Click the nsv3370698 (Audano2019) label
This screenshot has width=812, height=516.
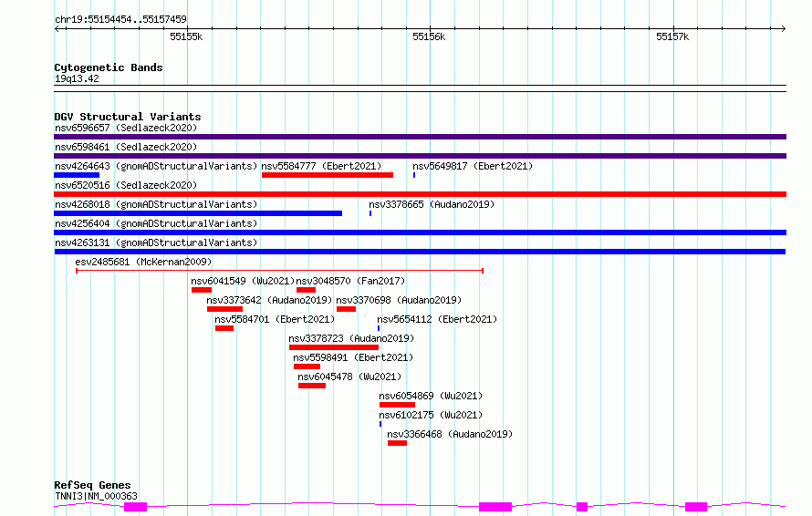coord(399,300)
